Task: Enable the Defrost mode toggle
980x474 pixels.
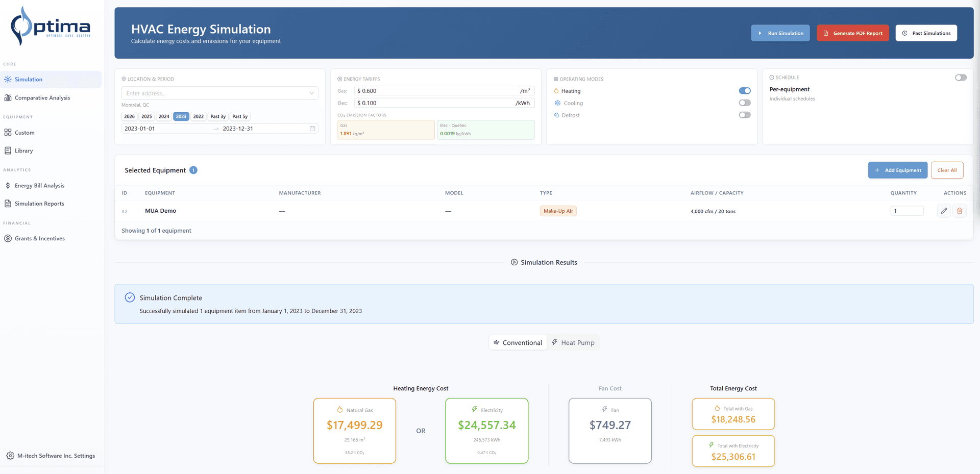Action: 745,115
